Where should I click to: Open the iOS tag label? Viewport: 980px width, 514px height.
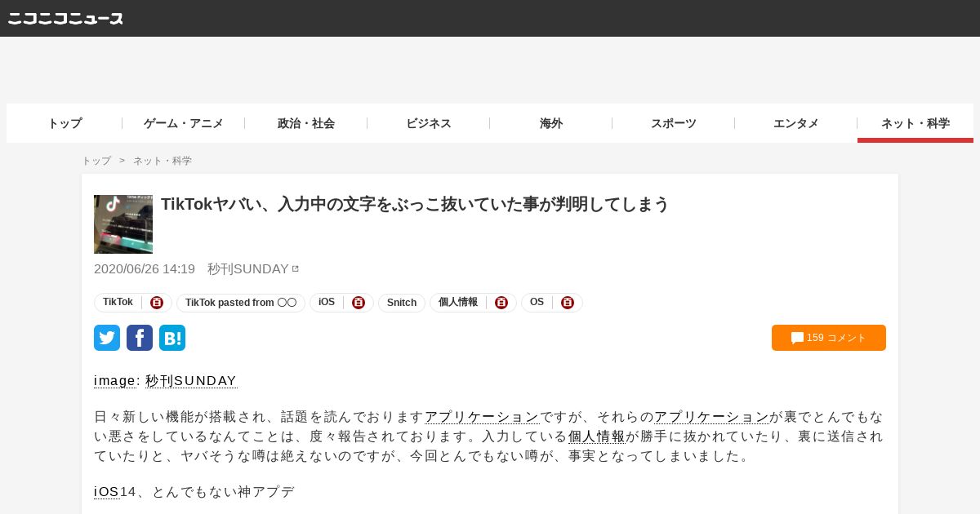[327, 302]
